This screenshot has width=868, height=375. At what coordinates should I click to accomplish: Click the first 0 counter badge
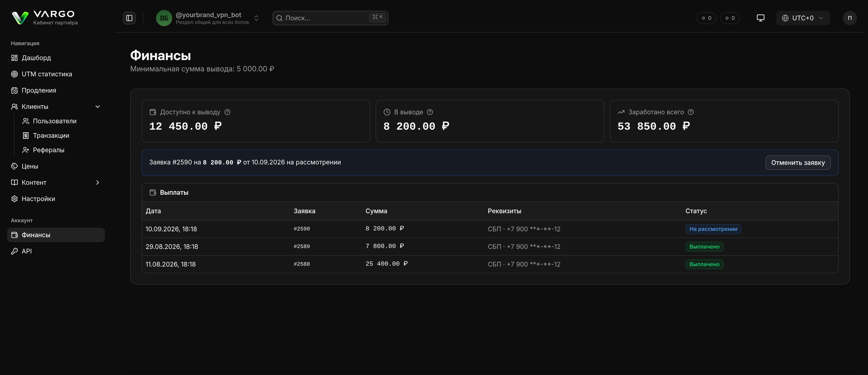tap(706, 18)
